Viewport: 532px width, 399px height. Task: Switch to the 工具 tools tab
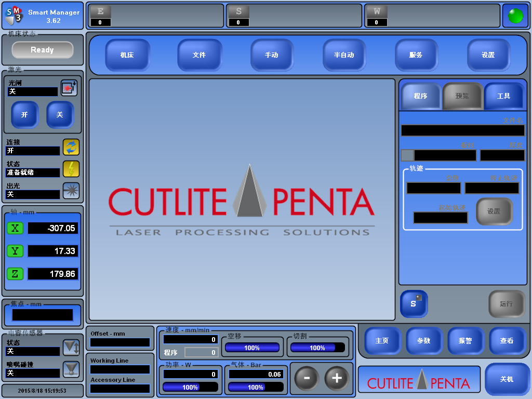[504, 96]
